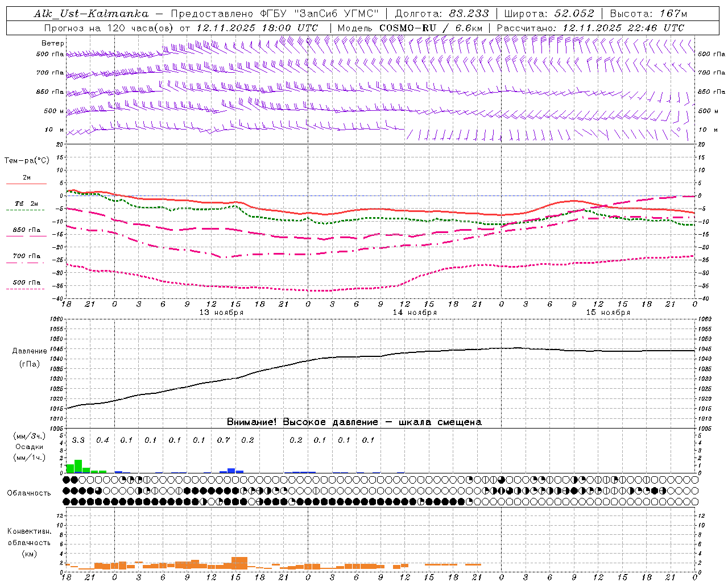The height and width of the screenshot is (582, 728).
Task: Click the 0.7 precipitation value
Action: pyautogui.click(x=224, y=440)
